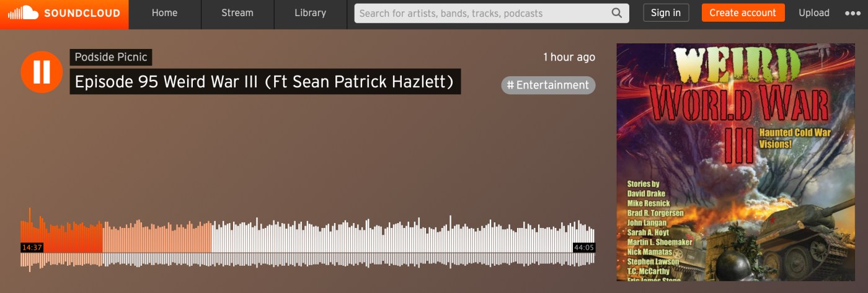Pause the playing episode

(x=42, y=72)
